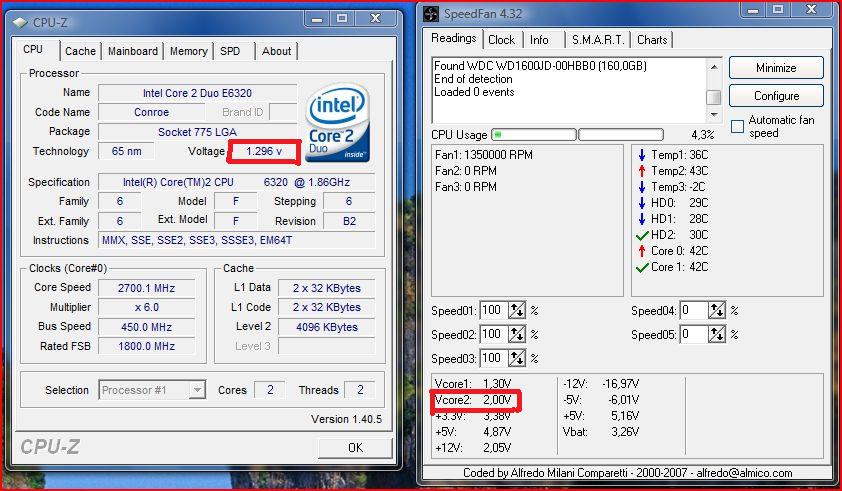Screen dimensions: 842x491
Task: Open the Mainboard tab in CPU-Z
Action: [x=133, y=51]
